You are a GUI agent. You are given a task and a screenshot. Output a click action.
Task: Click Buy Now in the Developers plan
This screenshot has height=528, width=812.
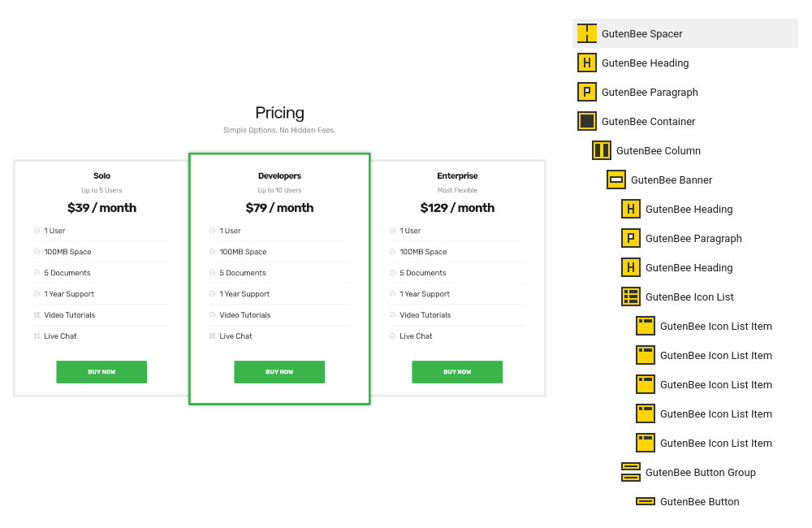point(279,372)
